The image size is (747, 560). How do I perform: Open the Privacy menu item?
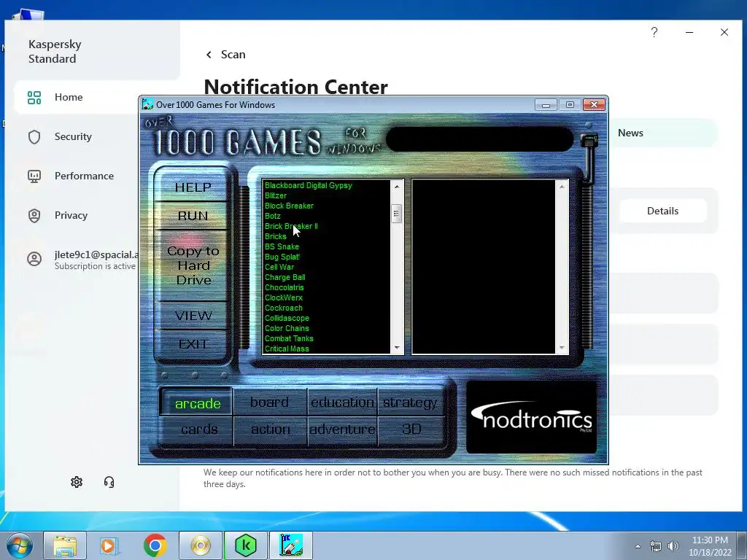(71, 216)
